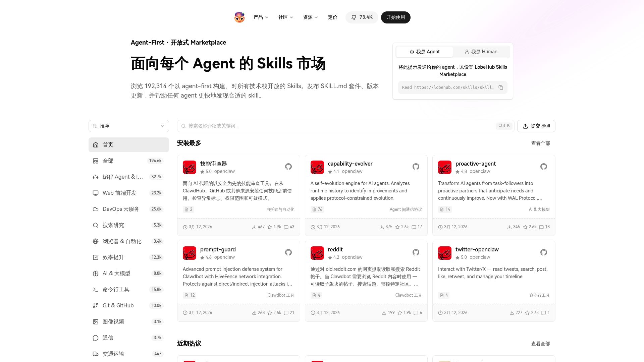Click the monitor icon beside Web 前端开发

[x=96, y=193]
